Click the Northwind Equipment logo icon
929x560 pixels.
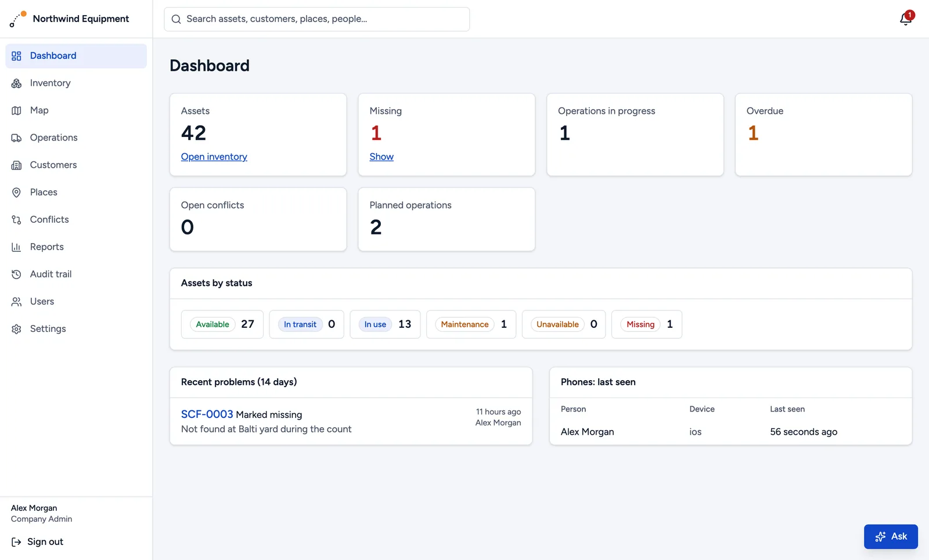coord(18,19)
